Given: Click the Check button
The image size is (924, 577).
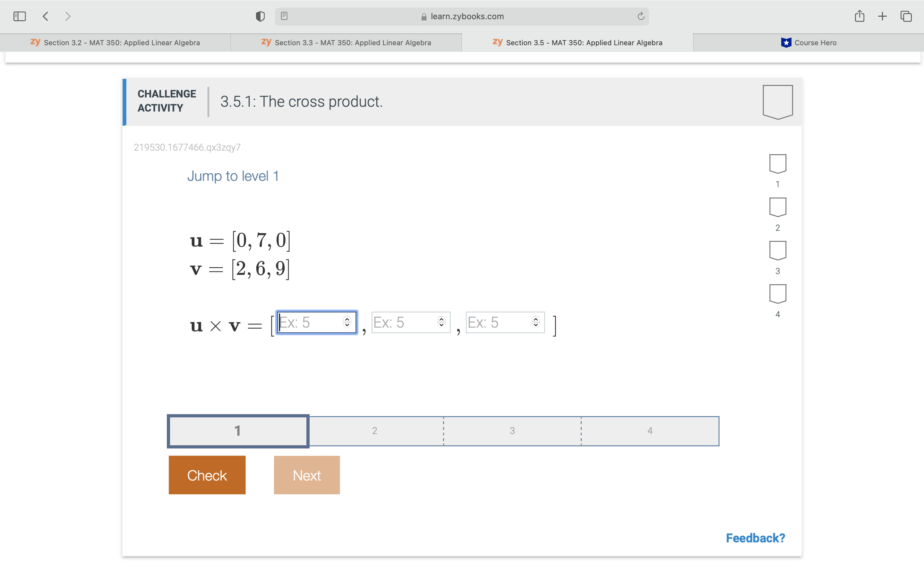Looking at the screenshot, I should click(207, 475).
